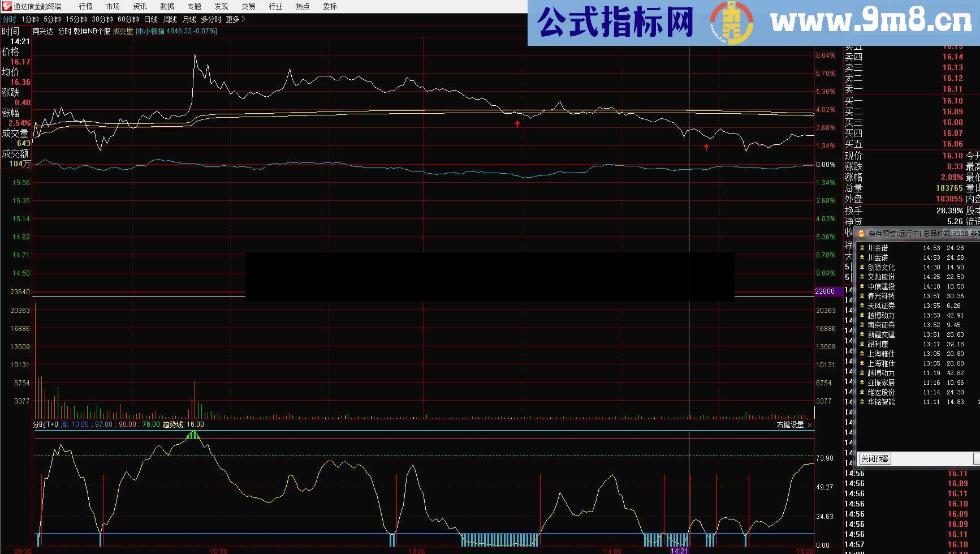Close the 分时T+0 indicator pane via its × icon

810,424
